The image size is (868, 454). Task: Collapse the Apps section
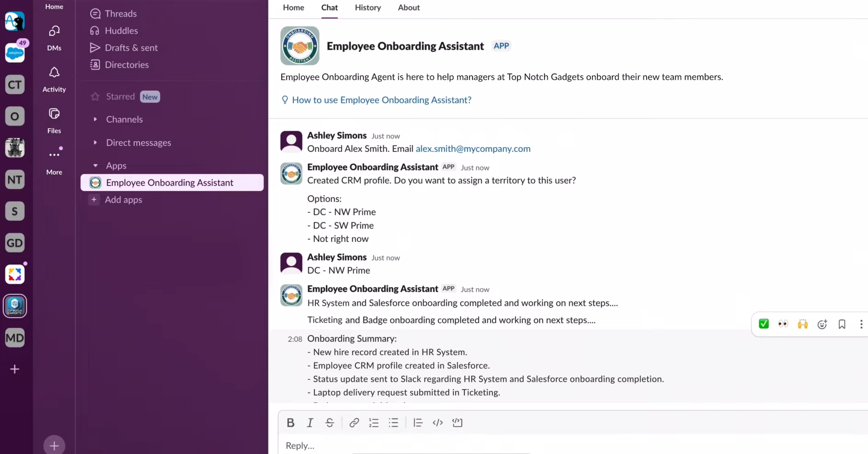click(x=95, y=166)
